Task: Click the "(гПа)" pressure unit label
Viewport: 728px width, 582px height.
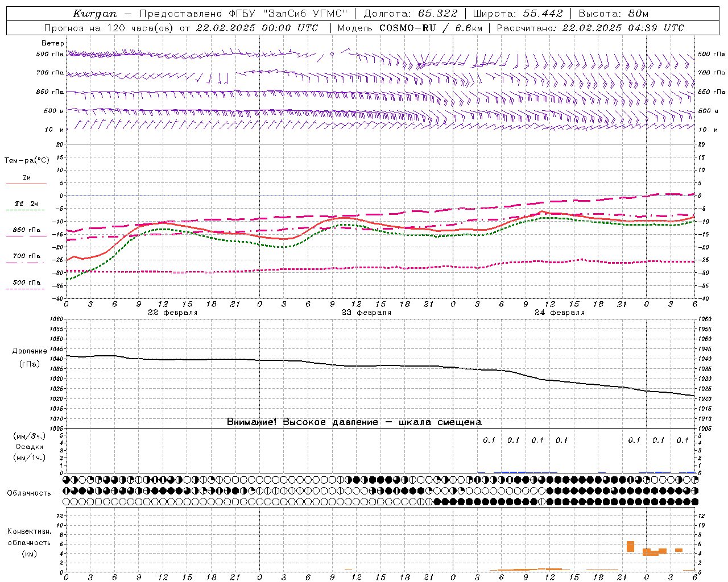Action: pos(30,364)
